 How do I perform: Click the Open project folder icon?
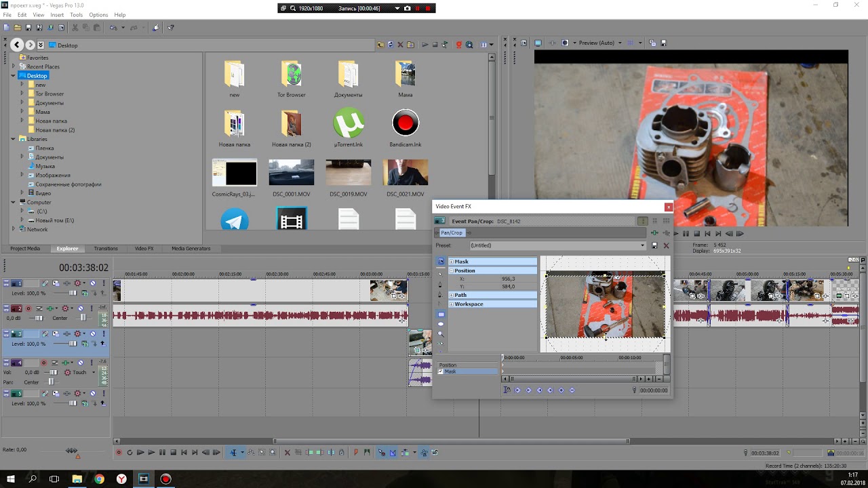[x=18, y=28]
